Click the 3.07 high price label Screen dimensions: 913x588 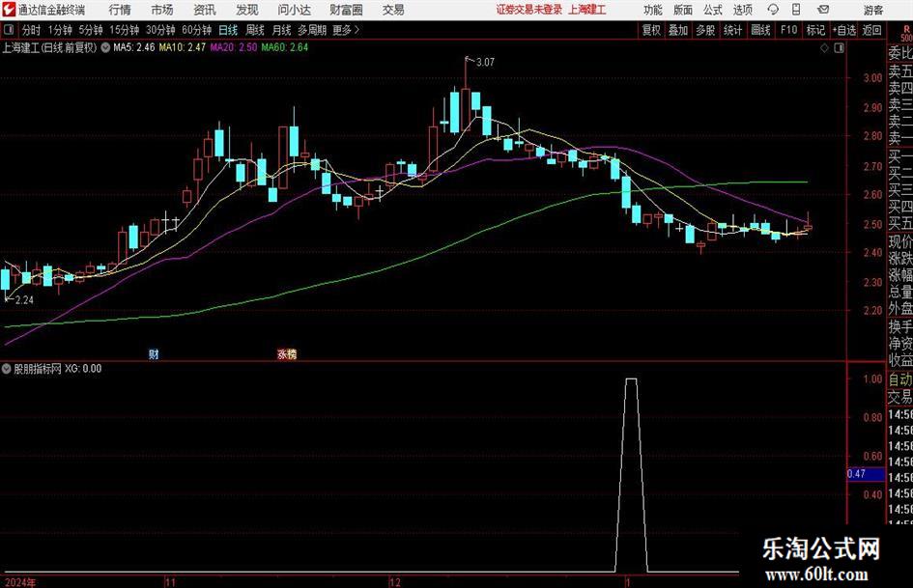pos(485,63)
